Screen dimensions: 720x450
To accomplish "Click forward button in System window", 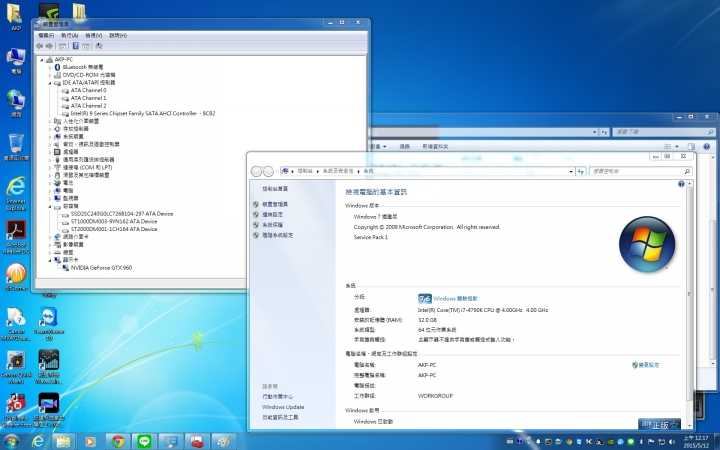I will (x=269, y=171).
